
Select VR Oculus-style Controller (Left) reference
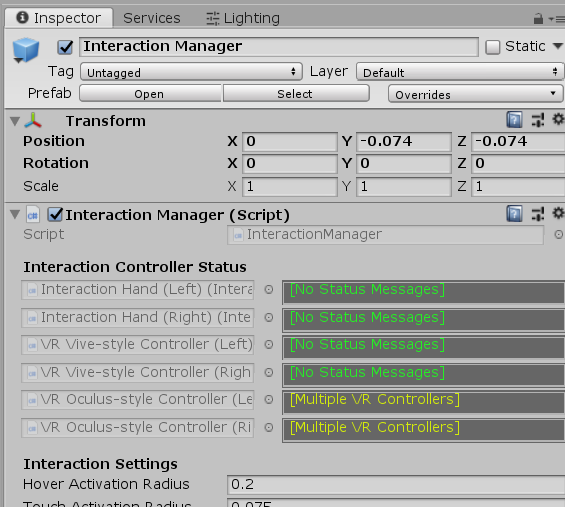coord(138,400)
